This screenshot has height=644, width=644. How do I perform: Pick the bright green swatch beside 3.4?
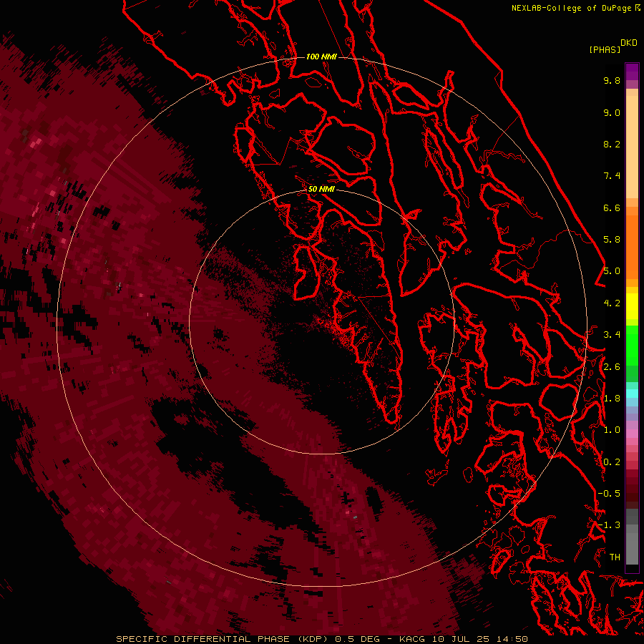(632, 345)
